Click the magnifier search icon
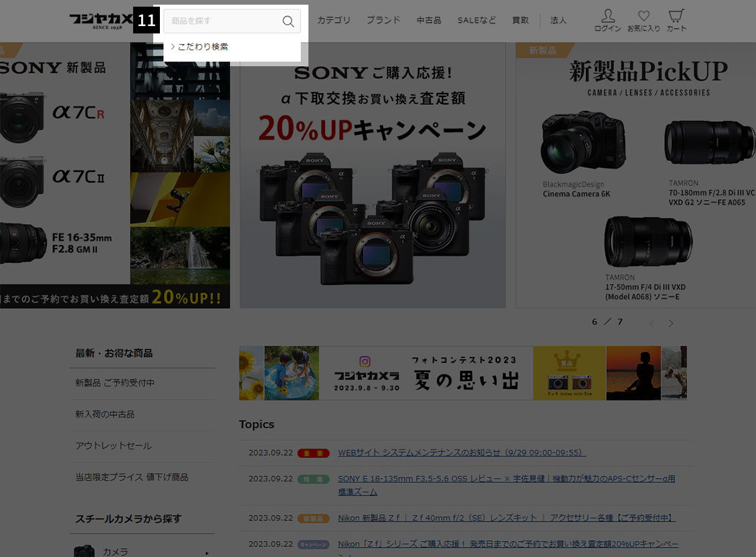The image size is (756, 557). point(288,21)
